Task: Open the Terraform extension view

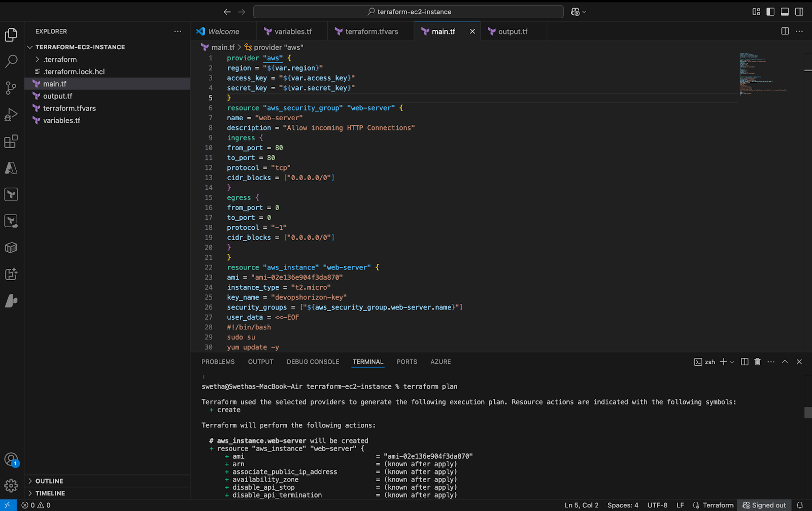Action: click(11, 194)
